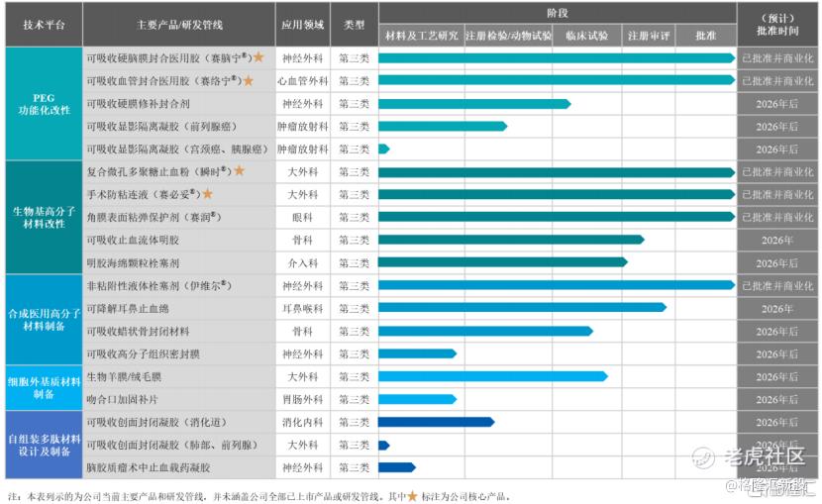The width and height of the screenshot is (822, 504).
Task: Click product name 可降解耳鼻止血绵
Action: click(x=128, y=309)
